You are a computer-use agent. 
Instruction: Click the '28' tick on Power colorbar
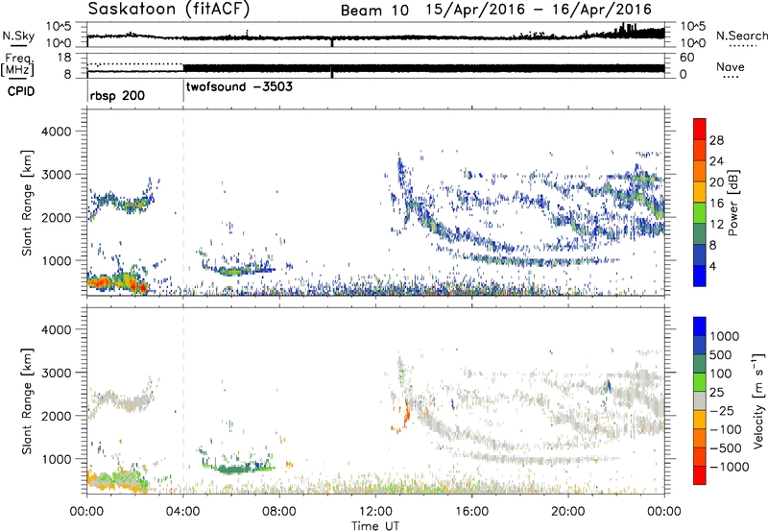[716, 140]
